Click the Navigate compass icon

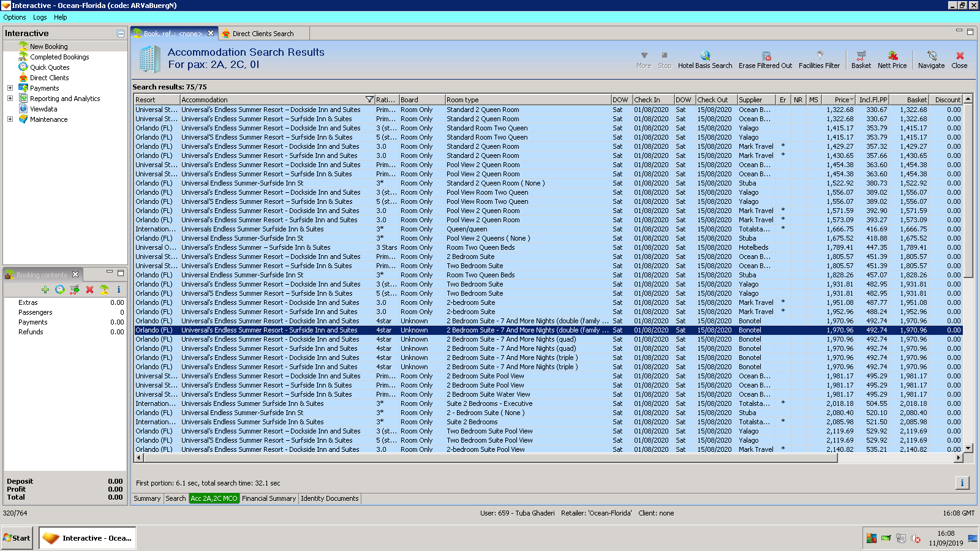[931, 56]
